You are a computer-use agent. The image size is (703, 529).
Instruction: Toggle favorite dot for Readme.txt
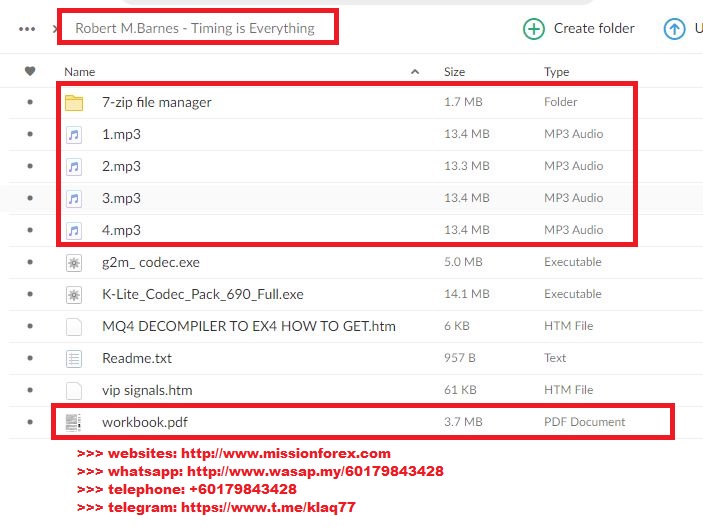pyautogui.click(x=30, y=358)
